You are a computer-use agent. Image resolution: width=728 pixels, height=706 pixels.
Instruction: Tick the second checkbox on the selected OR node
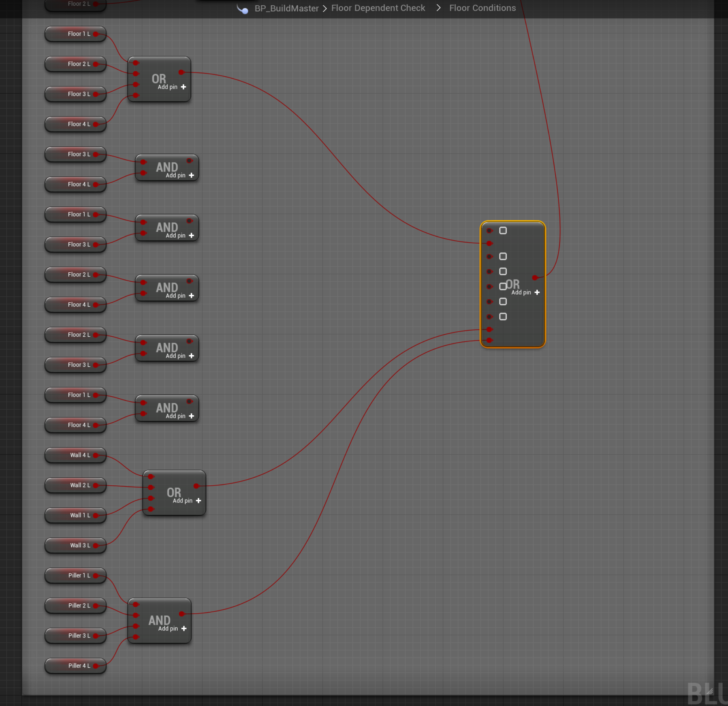(503, 257)
